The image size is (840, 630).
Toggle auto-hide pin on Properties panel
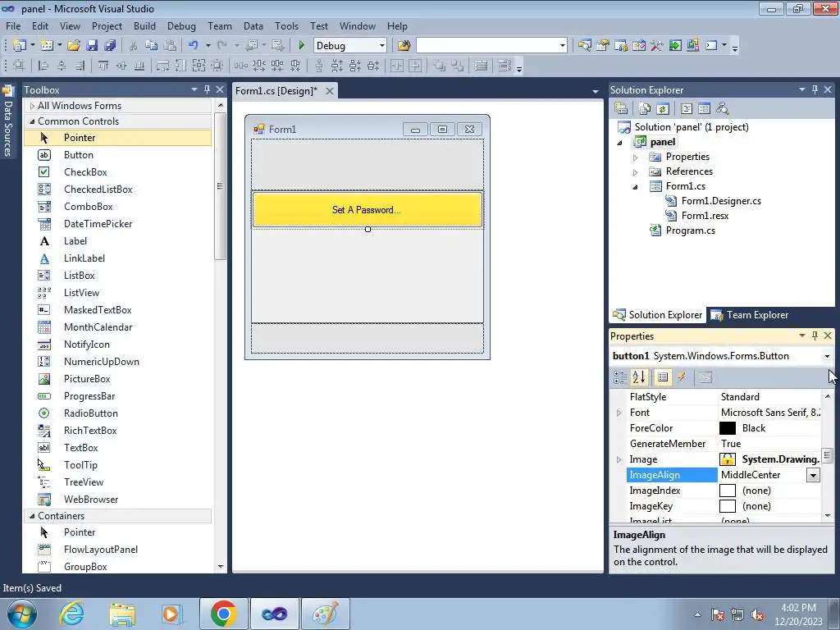tap(815, 336)
